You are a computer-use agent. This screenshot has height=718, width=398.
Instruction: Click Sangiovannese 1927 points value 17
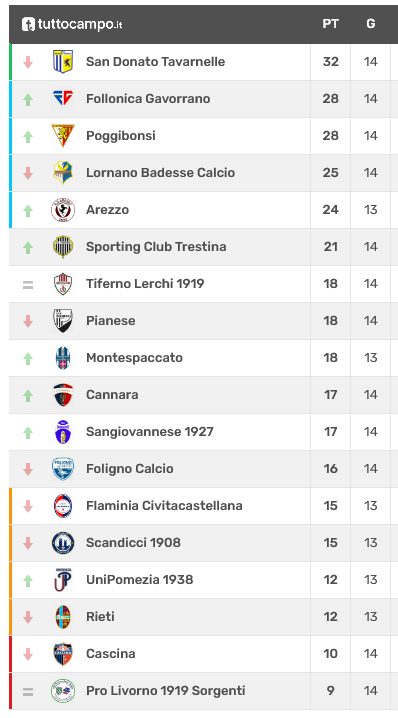(330, 432)
